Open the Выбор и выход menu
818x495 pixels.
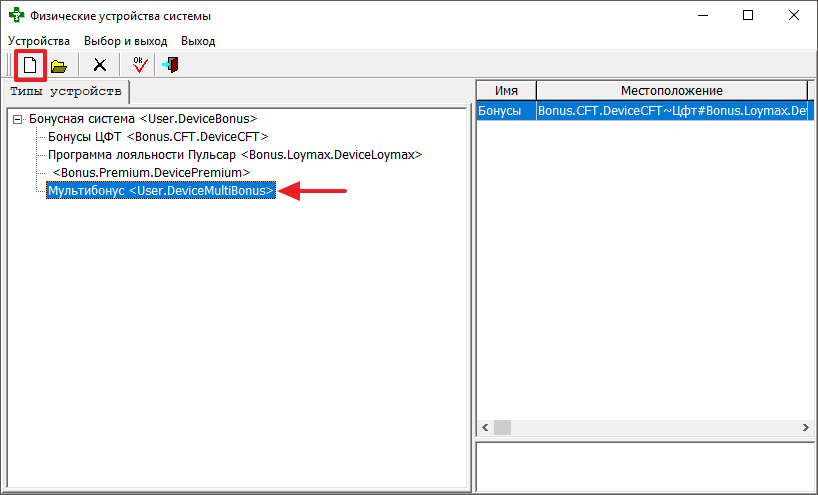(x=125, y=41)
